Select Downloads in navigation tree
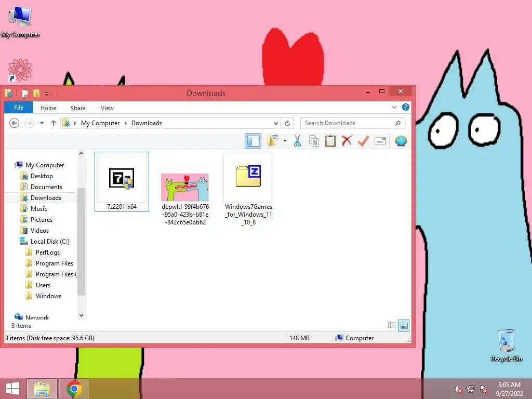Screen dimensions: 532x399 point(46,198)
